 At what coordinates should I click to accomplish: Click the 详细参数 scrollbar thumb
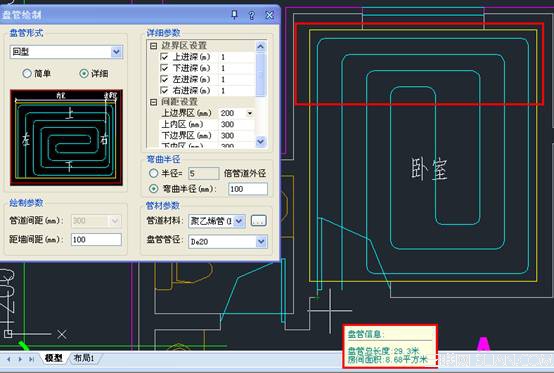click(261, 75)
